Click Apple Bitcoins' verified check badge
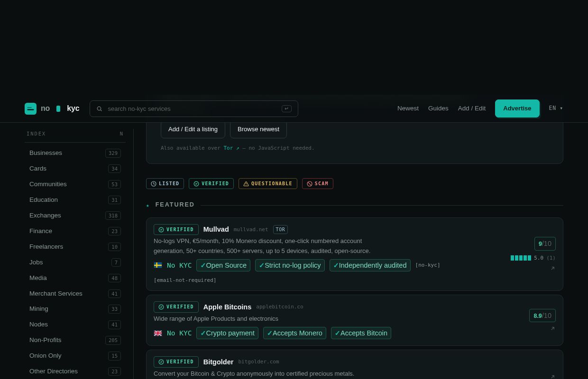This screenshot has height=379, width=588. click(x=176, y=307)
